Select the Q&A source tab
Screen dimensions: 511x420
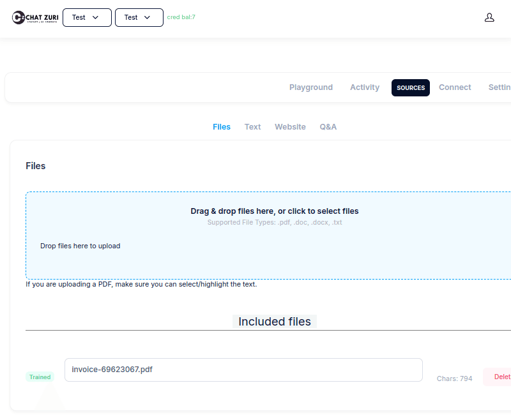328,126
